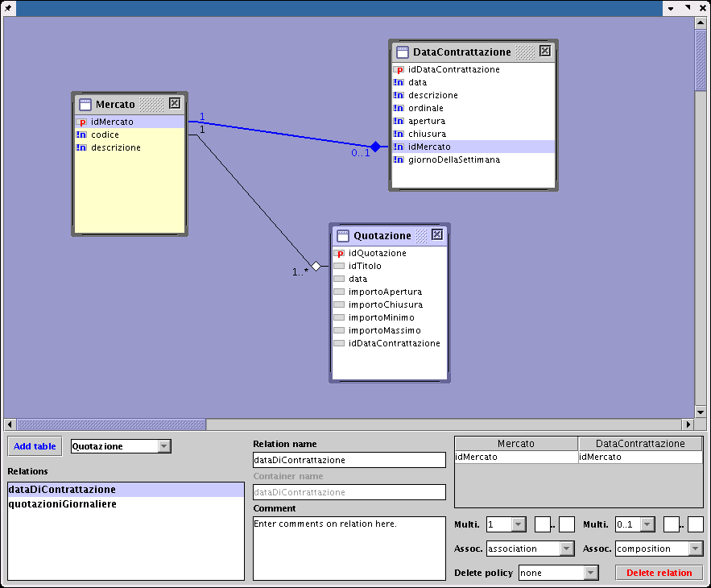Image resolution: width=711 pixels, height=588 pixels.
Task: Click blank type icon beside importoMinimo
Action: click(x=339, y=317)
